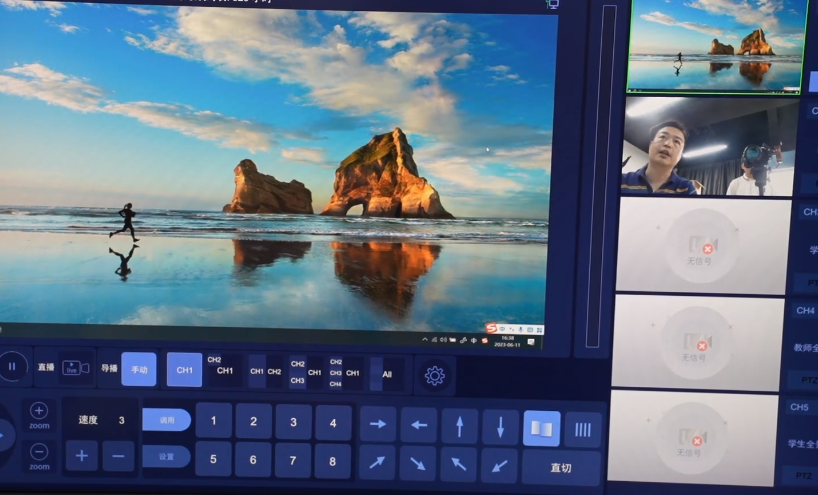Increase the speed value with plus button
818x495 pixels.
tap(81, 456)
